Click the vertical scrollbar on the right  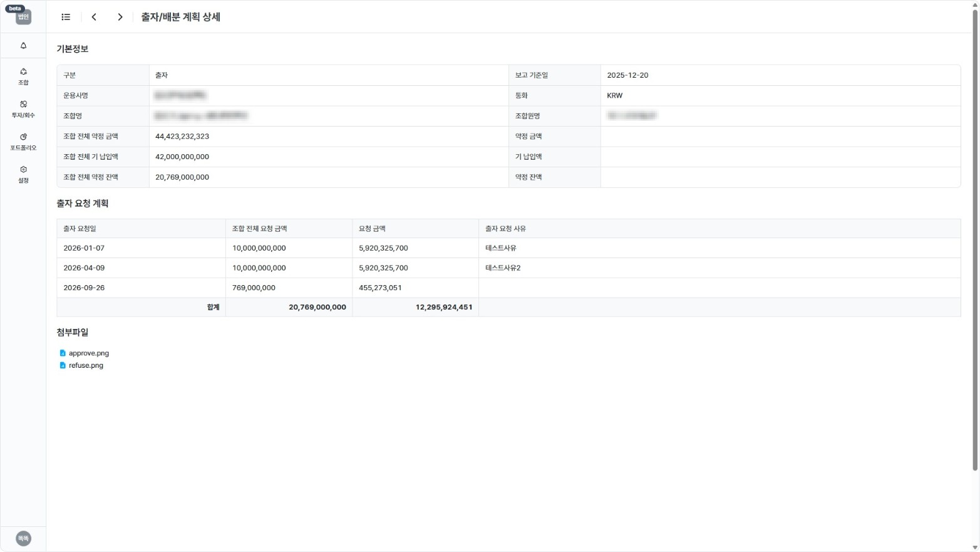coord(974,238)
